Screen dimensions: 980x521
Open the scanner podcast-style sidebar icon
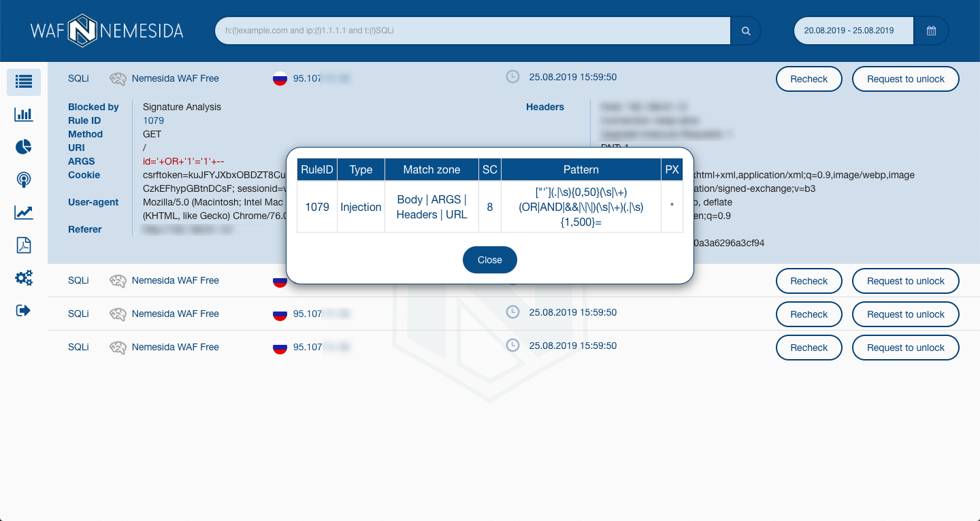point(24,180)
